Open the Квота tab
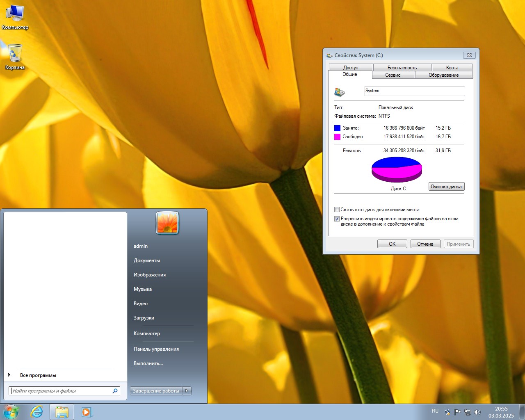The width and height of the screenshot is (525, 420). click(452, 67)
